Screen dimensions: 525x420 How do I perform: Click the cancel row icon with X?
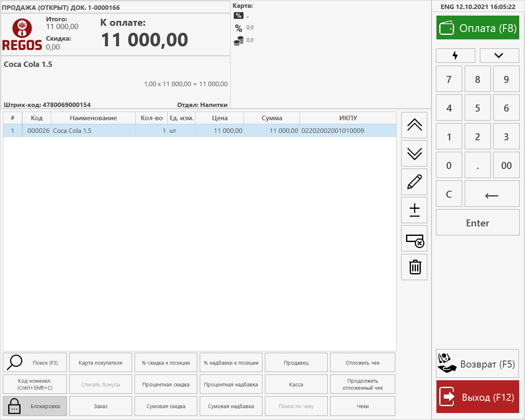point(414,239)
